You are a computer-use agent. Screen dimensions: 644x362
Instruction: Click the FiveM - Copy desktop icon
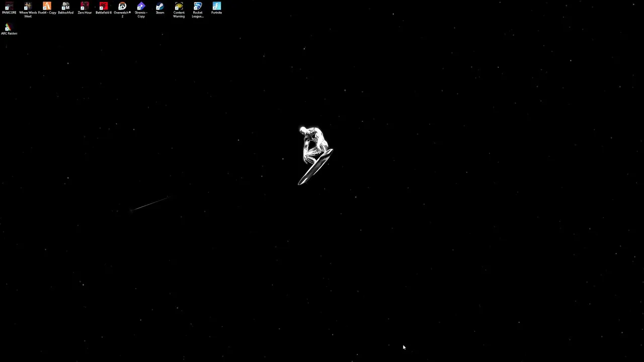pos(47,8)
